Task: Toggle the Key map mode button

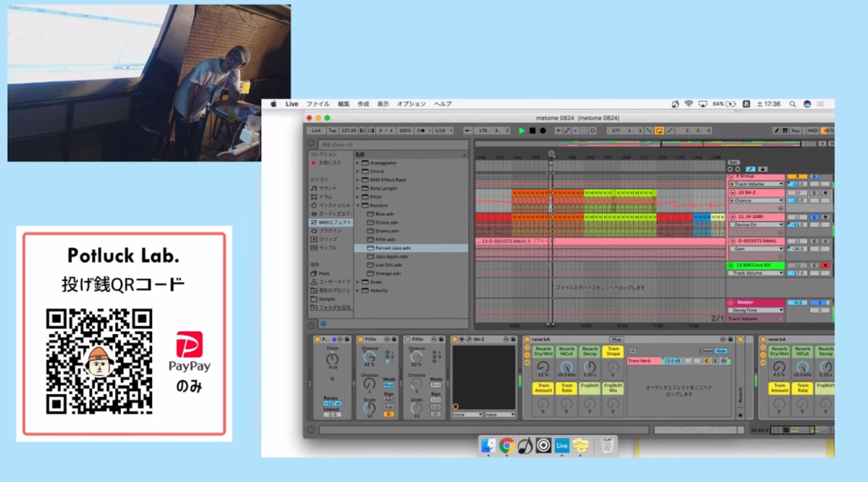Action: [x=796, y=131]
